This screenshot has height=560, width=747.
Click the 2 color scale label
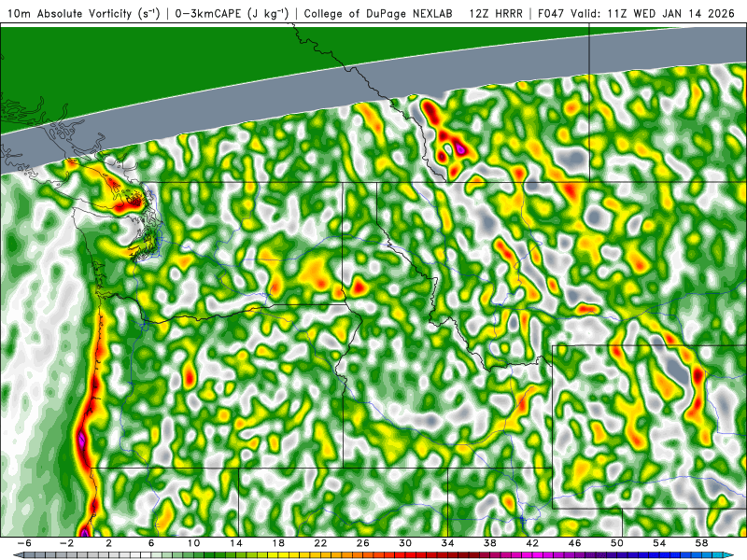coord(108,543)
